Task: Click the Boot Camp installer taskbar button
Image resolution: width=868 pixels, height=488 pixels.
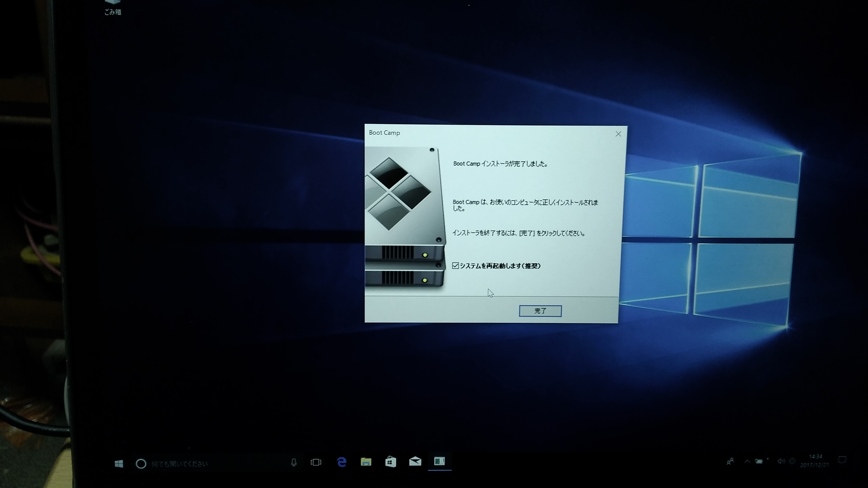Action: 439,461
